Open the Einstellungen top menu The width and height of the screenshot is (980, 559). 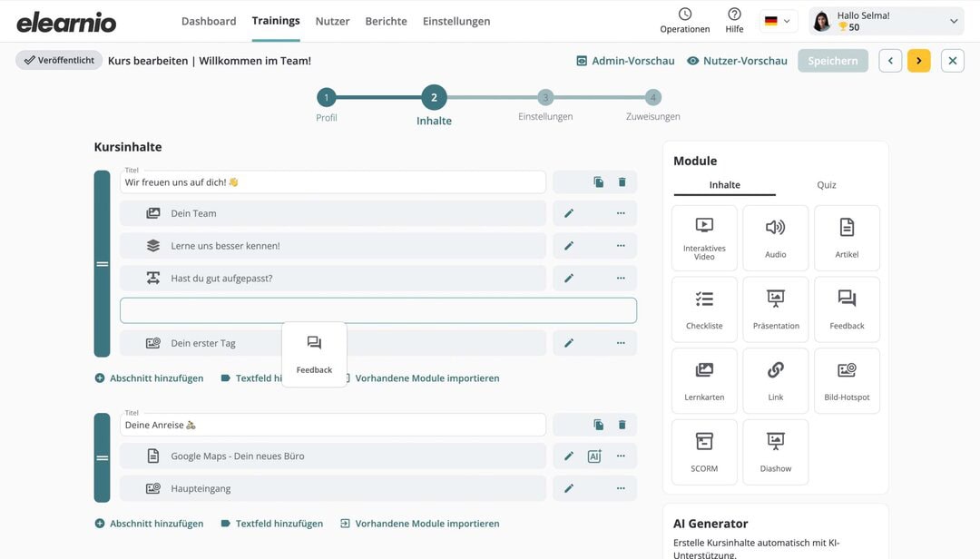pos(456,21)
